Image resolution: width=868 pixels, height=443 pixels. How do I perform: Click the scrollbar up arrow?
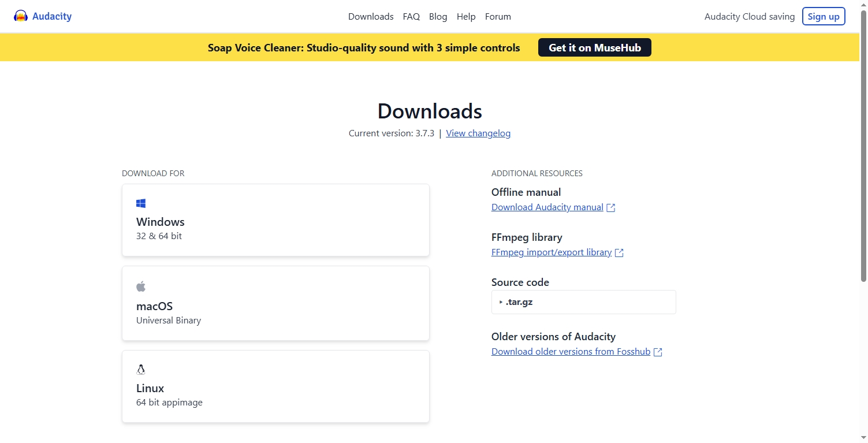(863, 5)
